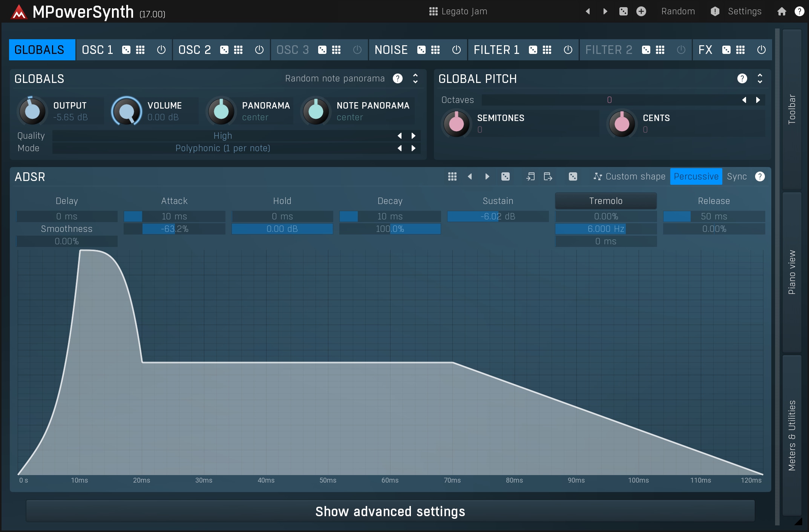Expand the Random note panorama selector
This screenshot has width=809, height=532.
(x=415, y=78)
